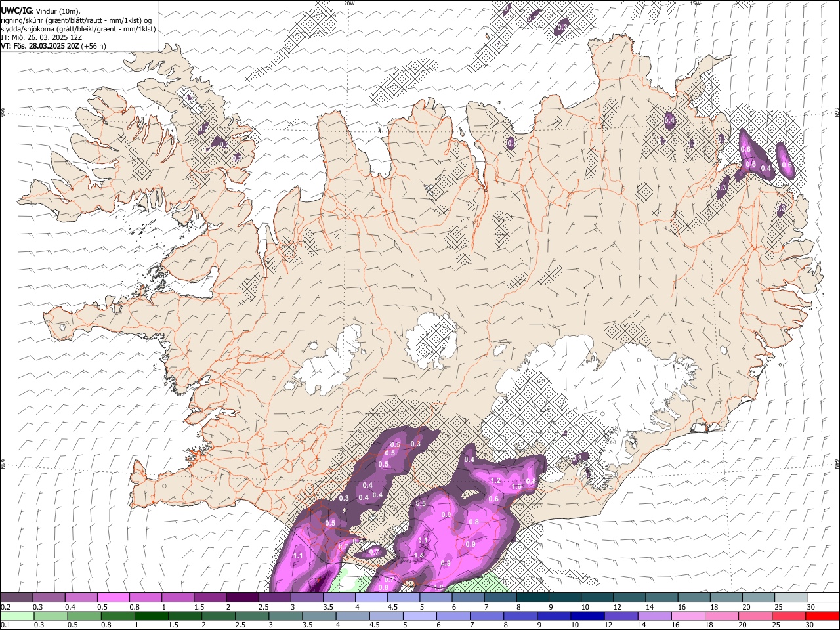Pick the periwinkle 6 rain legend swatch
The height and width of the screenshot is (630, 840).
pos(453,616)
